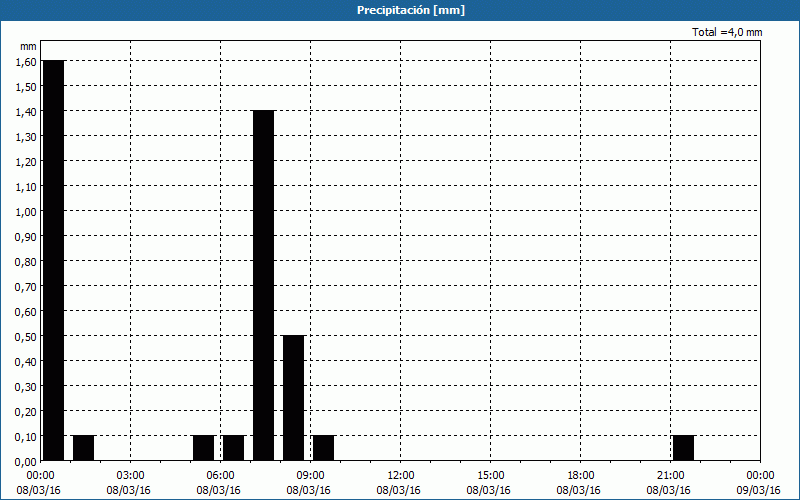The width and height of the screenshot is (800, 500).
Task: Click the 15:00 time axis label
Action: pyautogui.click(x=491, y=476)
